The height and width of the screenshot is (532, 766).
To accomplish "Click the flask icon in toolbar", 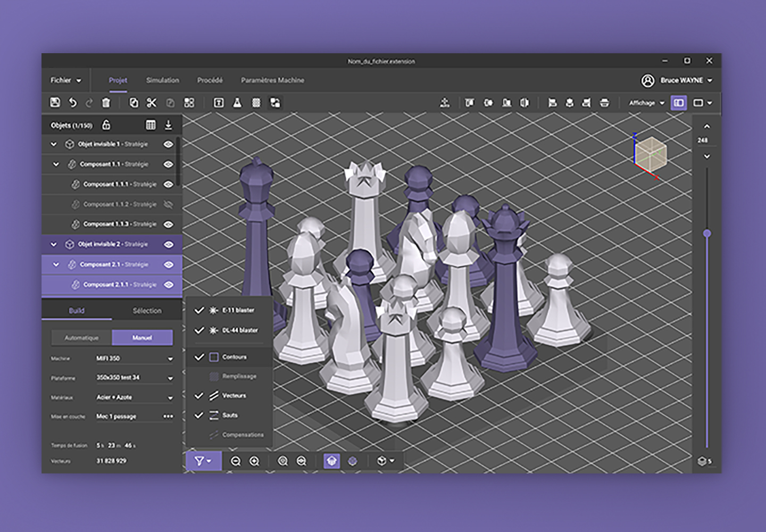I will (x=237, y=103).
